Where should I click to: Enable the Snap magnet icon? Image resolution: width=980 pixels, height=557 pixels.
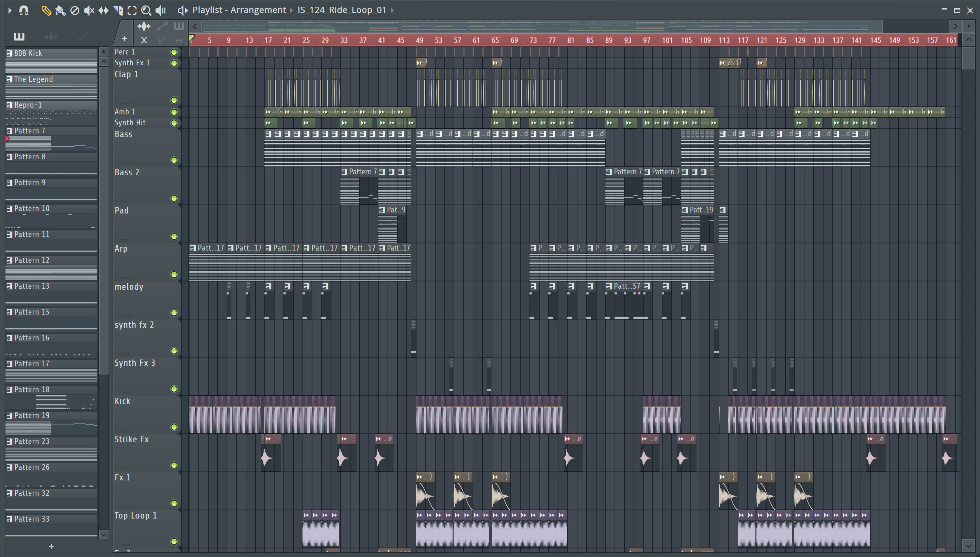pyautogui.click(x=24, y=10)
